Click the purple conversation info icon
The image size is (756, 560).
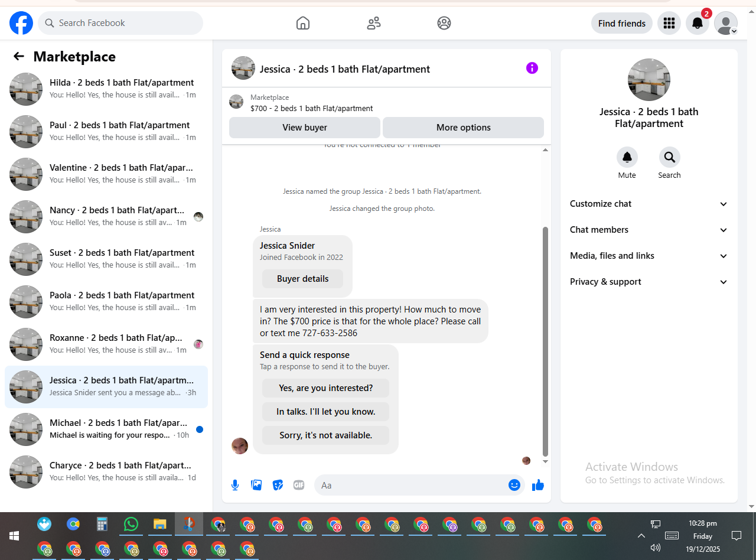coord(532,68)
